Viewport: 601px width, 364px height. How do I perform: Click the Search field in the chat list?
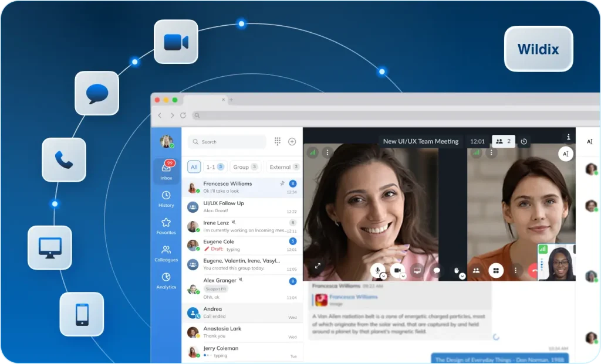(227, 142)
